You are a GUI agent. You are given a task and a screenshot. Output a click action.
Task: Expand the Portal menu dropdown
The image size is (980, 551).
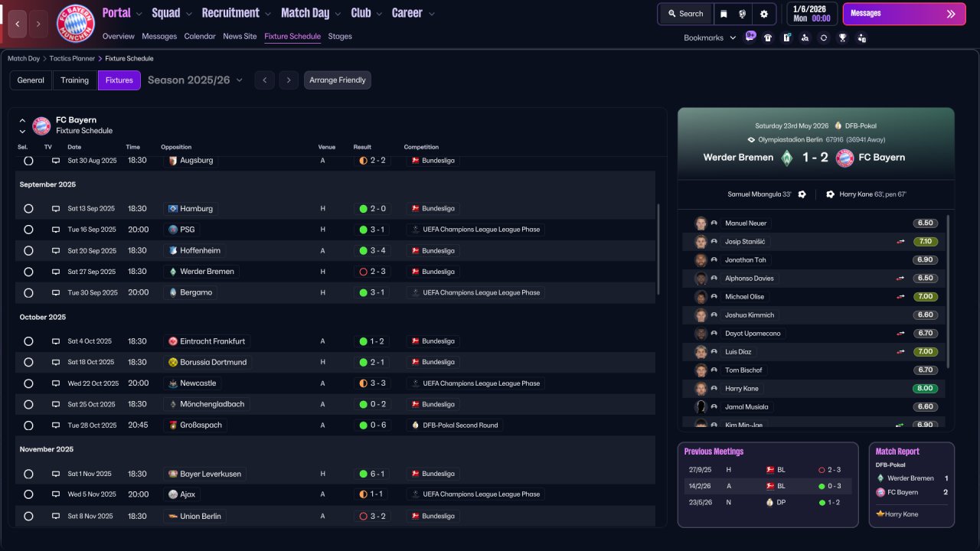(139, 14)
